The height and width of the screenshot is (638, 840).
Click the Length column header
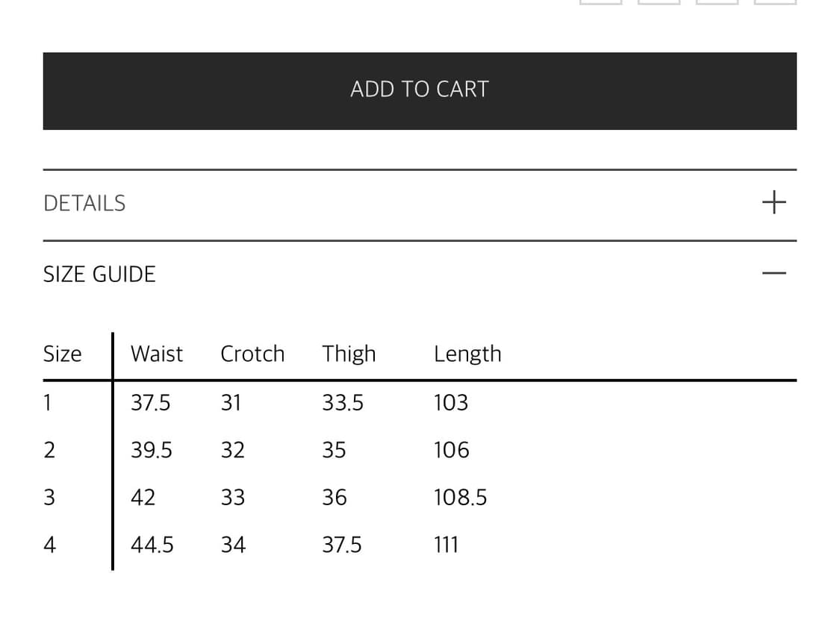[467, 354]
